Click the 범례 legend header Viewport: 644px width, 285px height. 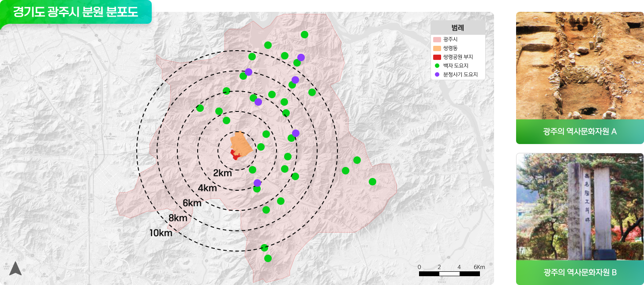point(458,28)
